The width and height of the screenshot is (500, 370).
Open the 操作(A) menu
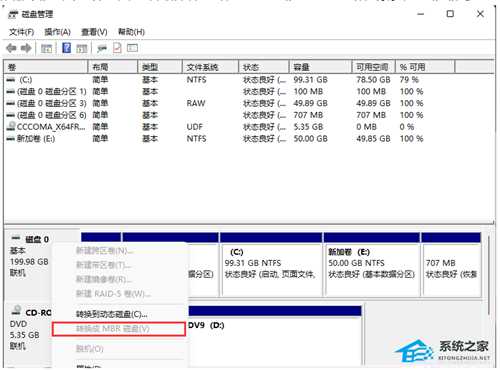click(x=57, y=32)
